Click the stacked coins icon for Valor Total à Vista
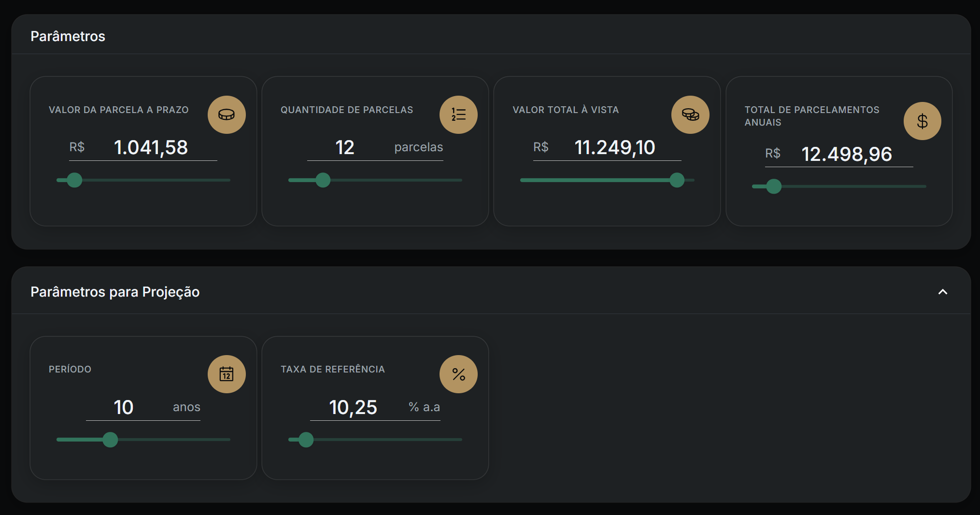This screenshot has height=515, width=980. [690, 114]
